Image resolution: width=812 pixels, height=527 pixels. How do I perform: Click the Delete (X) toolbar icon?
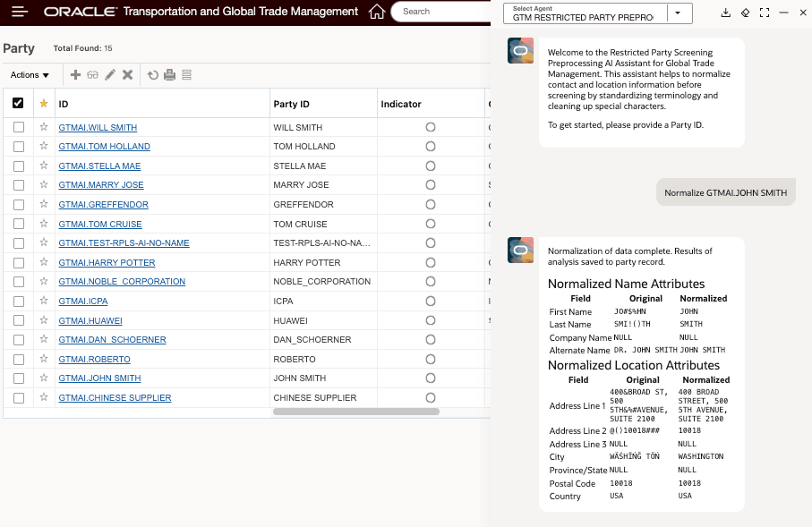click(x=127, y=75)
